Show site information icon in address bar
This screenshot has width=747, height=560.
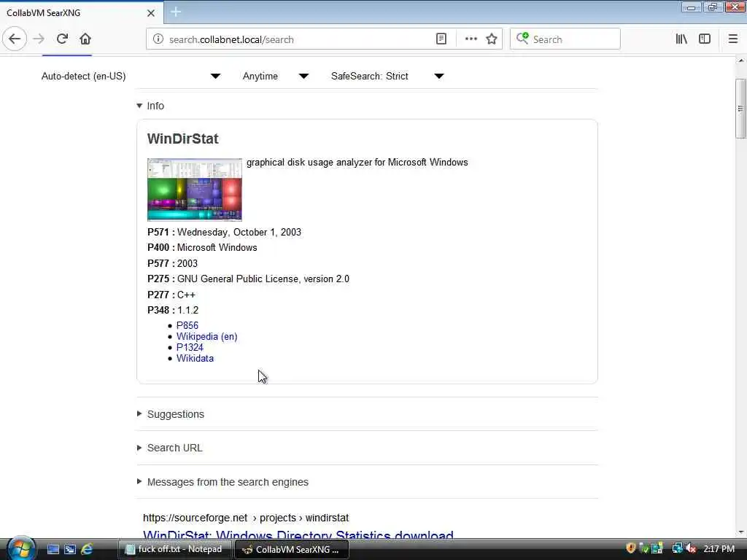pyautogui.click(x=158, y=39)
